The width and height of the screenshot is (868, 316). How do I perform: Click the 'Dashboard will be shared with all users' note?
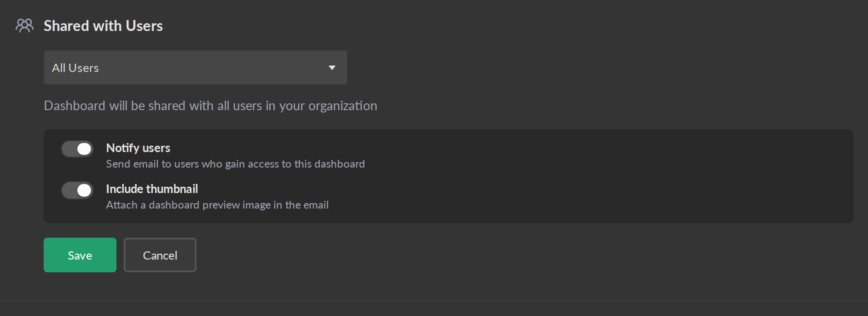pos(211,106)
